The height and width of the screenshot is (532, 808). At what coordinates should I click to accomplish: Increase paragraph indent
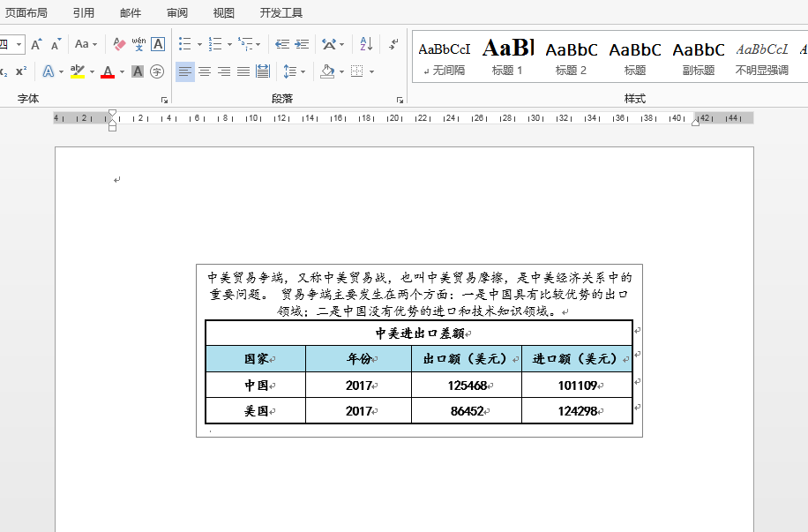pos(302,44)
